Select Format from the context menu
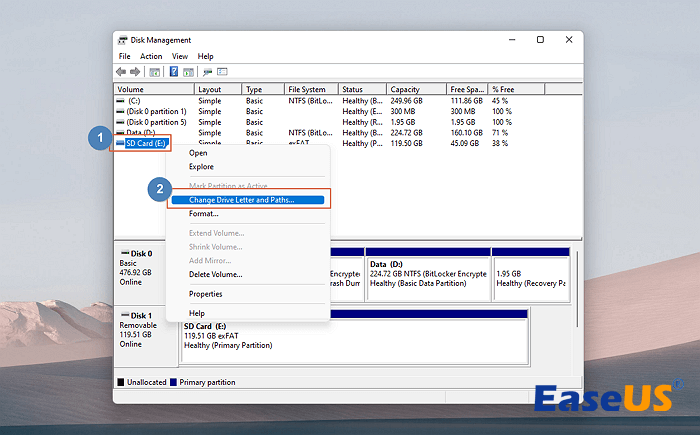700x435 pixels. pyautogui.click(x=204, y=213)
